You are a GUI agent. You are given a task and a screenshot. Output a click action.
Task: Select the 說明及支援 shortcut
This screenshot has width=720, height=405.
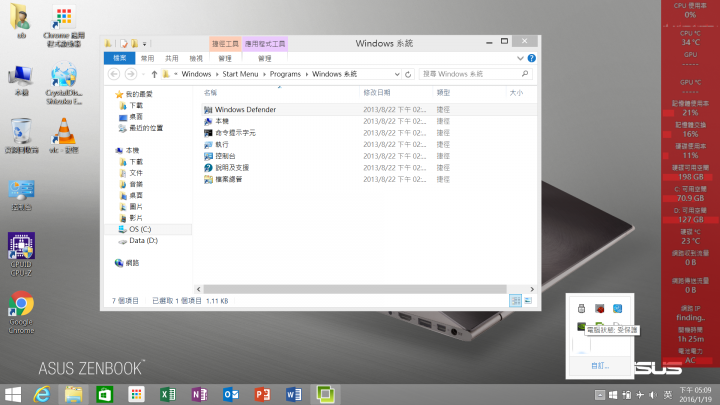point(232,168)
